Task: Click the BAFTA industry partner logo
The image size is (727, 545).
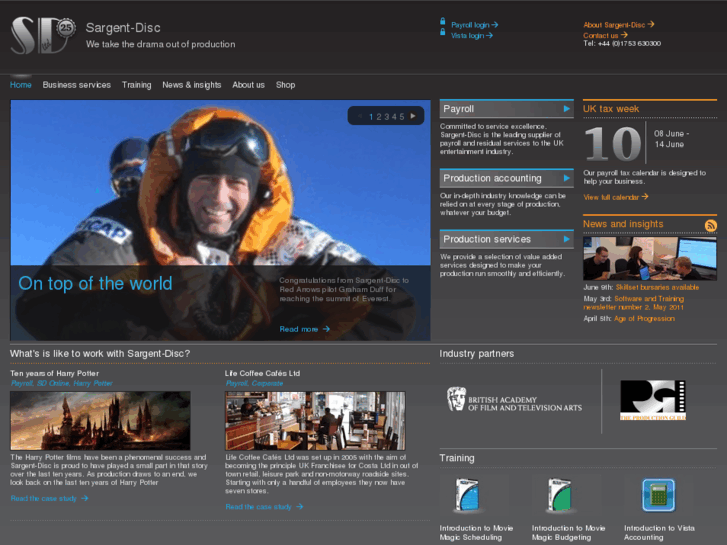Action: click(x=514, y=399)
